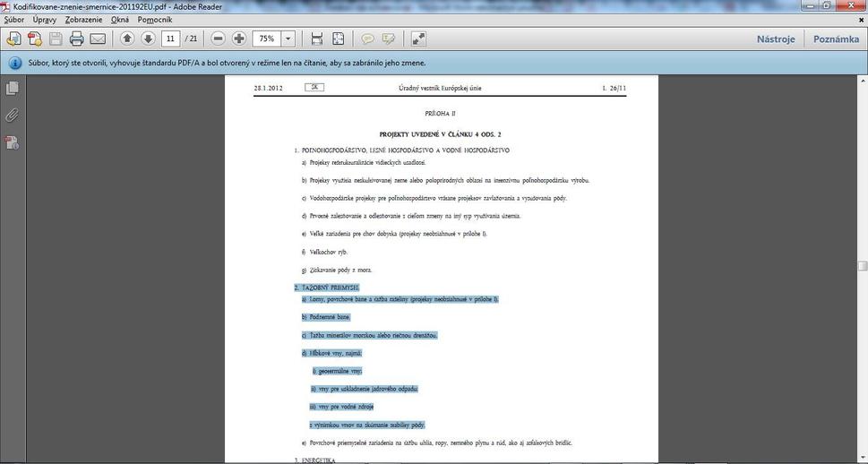This screenshot has height=464, width=868.
Task: Open the Poznámka pane
Action: coord(836,39)
